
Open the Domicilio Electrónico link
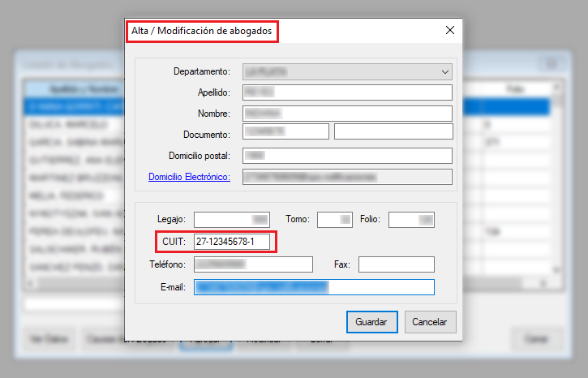point(189,177)
